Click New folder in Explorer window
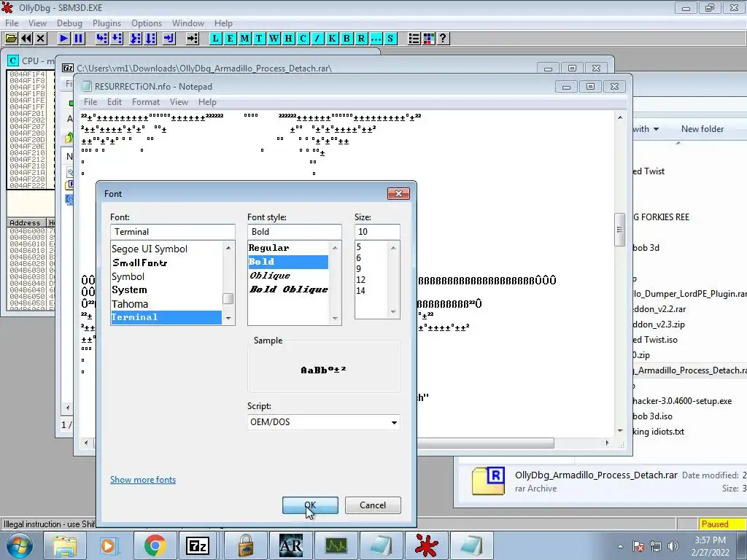This screenshot has width=747, height=560. [703, 129]
